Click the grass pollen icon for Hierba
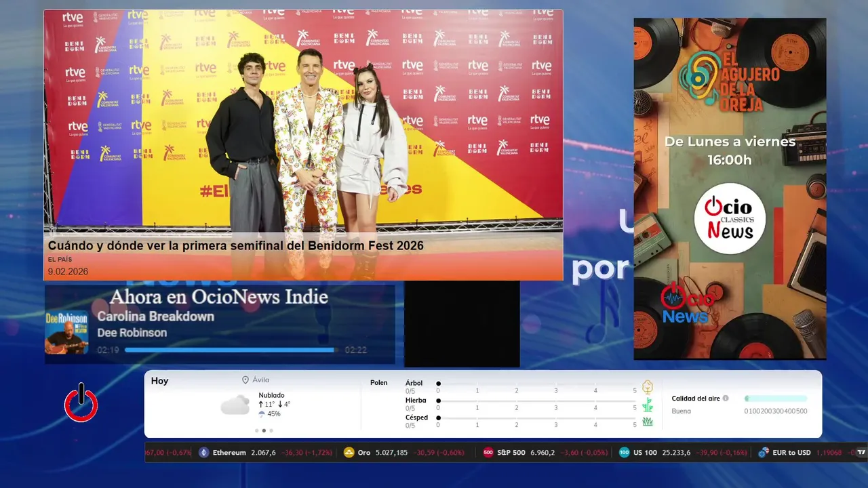The image size is (868, 488). tap(648, 405)
